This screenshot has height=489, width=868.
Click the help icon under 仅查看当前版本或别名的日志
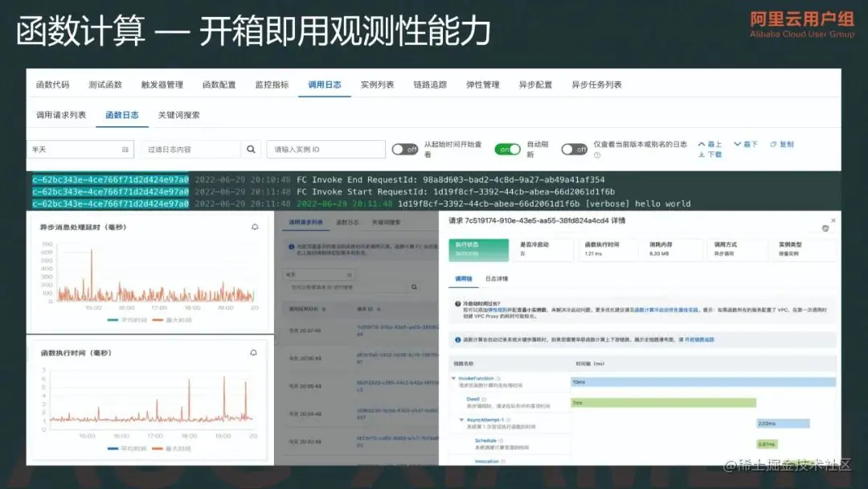596,155
